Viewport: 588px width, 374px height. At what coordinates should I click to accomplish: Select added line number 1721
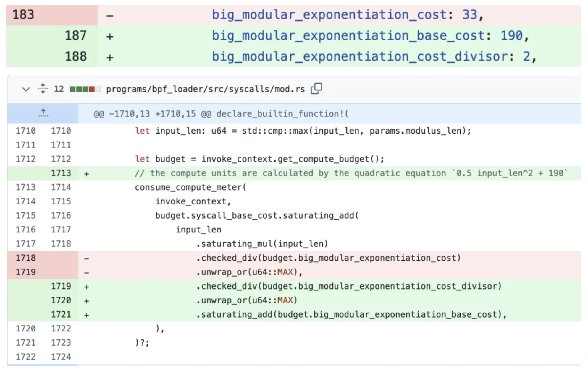tap(61, 314)
